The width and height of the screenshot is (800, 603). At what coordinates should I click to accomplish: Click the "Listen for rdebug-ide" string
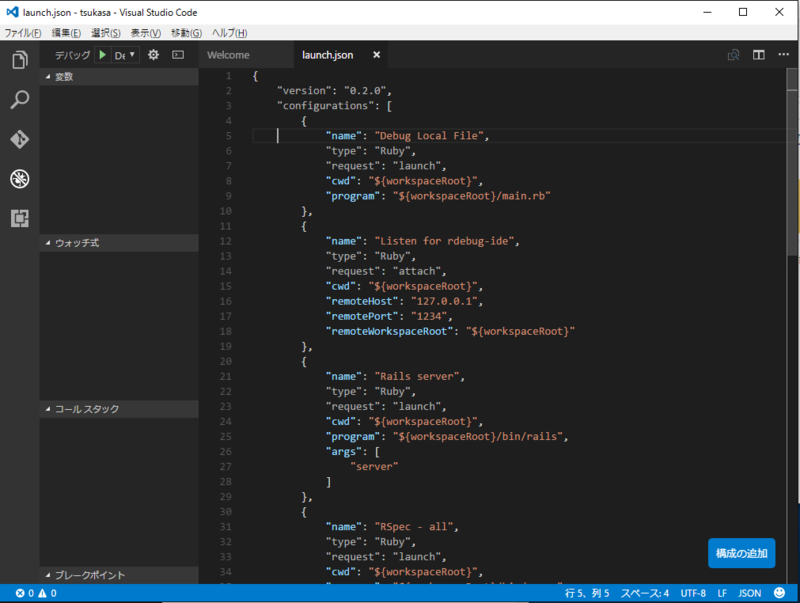point(444,241)
